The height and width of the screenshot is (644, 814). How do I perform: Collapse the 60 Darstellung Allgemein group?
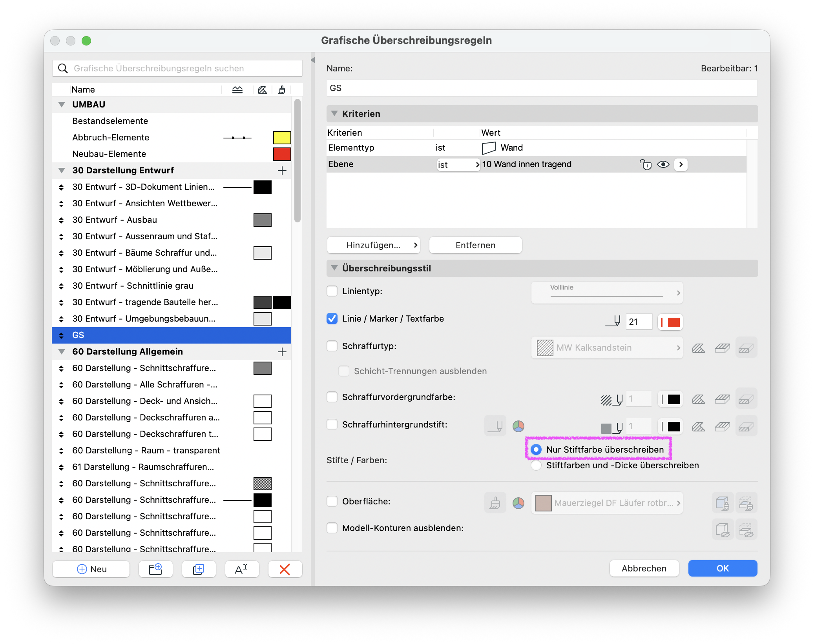[62, 352]
